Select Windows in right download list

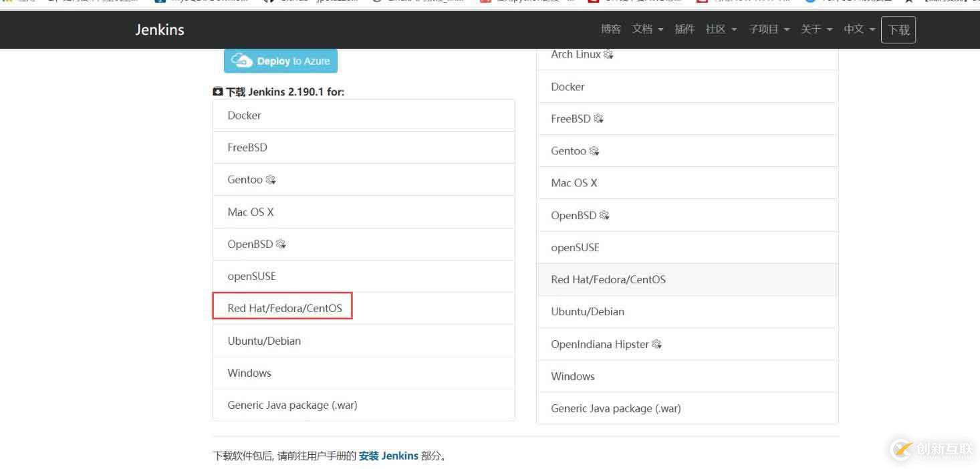coord(687,376)
